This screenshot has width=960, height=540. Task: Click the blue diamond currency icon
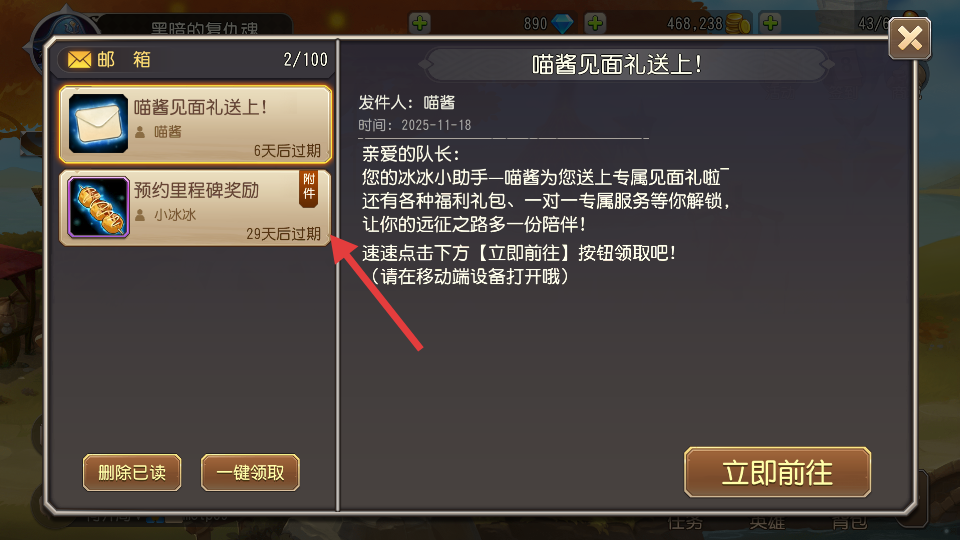point(562,24)
